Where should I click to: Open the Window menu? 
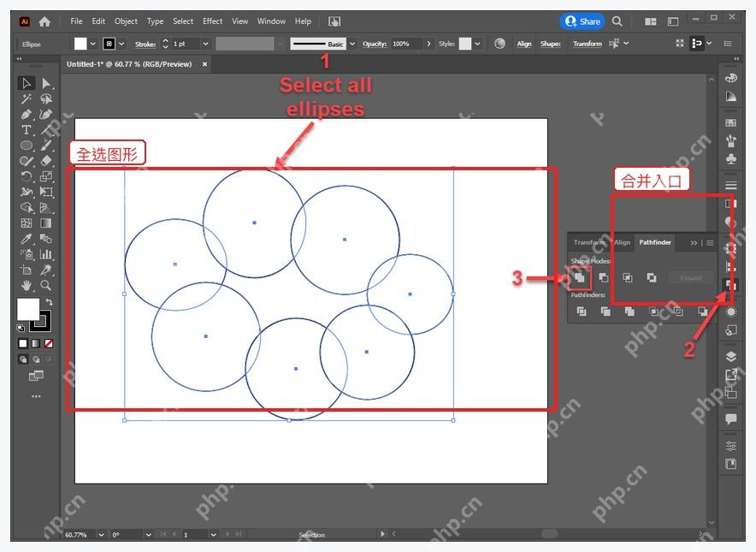click(271, 21)
